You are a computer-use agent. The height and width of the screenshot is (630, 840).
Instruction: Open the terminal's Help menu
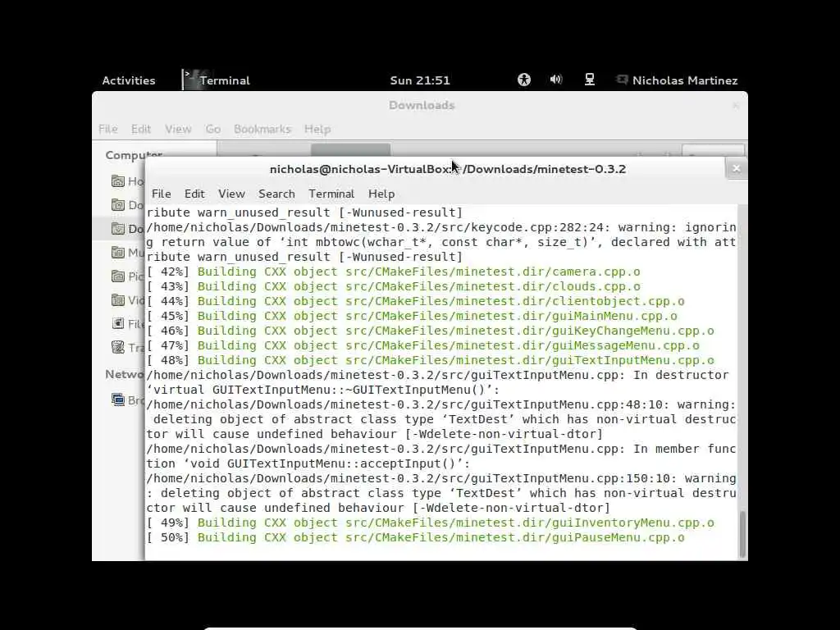click(x=381, y=194)
